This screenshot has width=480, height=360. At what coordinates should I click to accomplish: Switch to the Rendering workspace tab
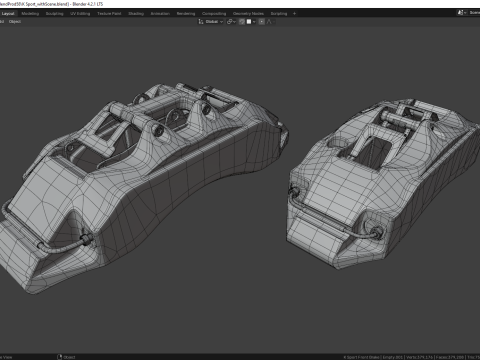point(186,14)
